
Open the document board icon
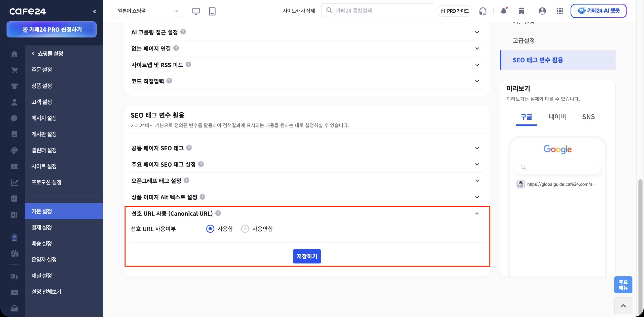14,134
